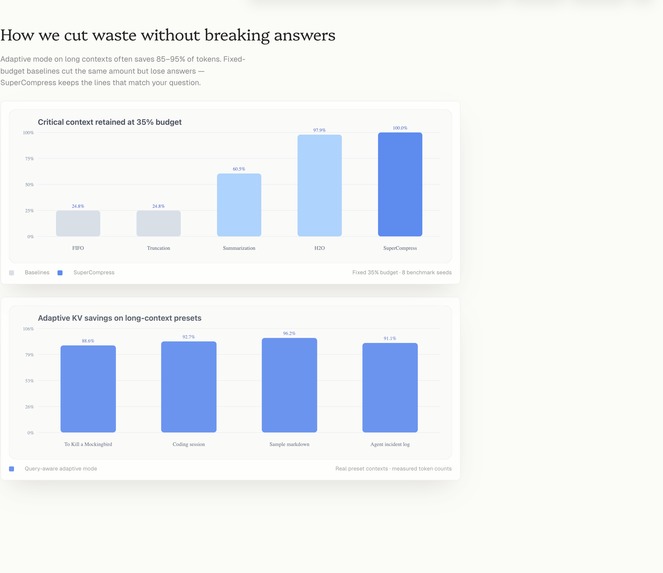Click the SuperCompress legend text
Viewport: 663px width, 573px height.
[94, 273]
